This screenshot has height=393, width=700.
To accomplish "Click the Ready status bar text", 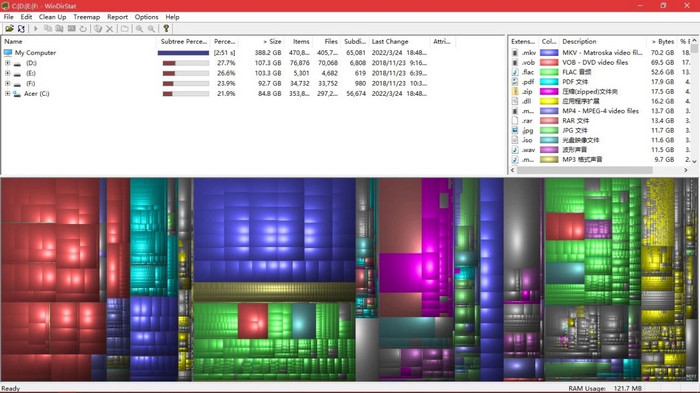I will pos(11,389).
